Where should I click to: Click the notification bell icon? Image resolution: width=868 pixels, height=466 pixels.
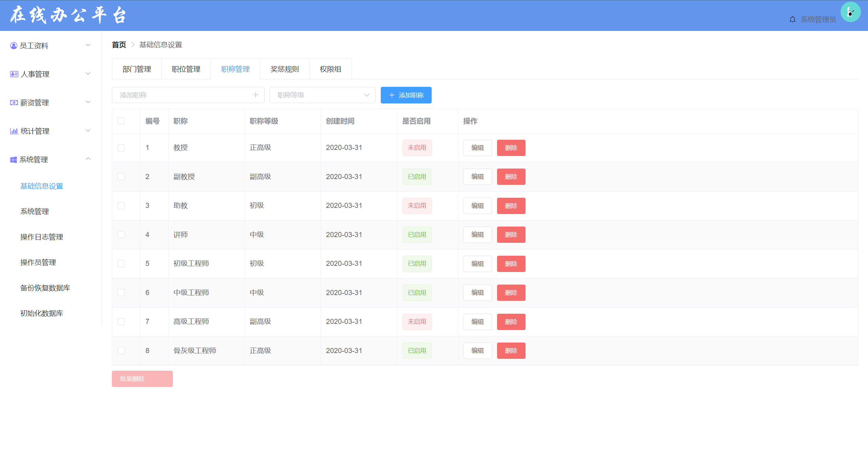[792, 19]
